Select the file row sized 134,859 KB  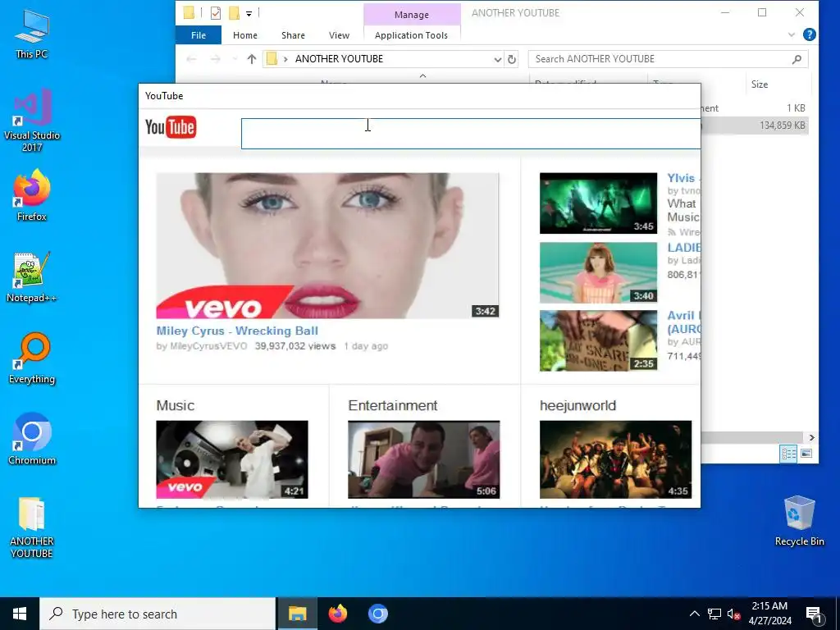tap(755, 126)
